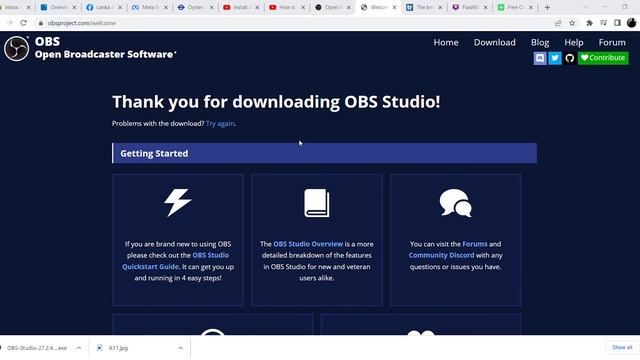Click Show all downloads button
The height and width of the screenshot is (360, 640).
pyautogui.click(x=622, y=347)
